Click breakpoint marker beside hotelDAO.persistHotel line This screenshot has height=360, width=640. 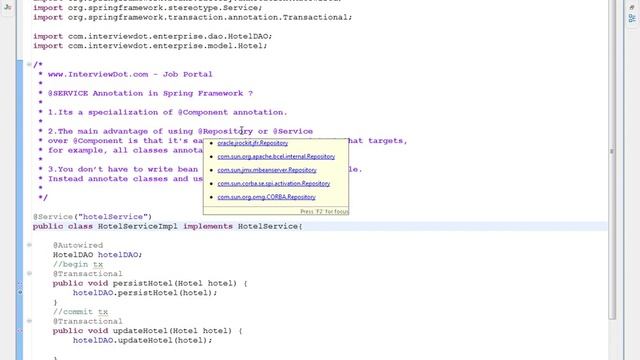(x=20, y=292)
